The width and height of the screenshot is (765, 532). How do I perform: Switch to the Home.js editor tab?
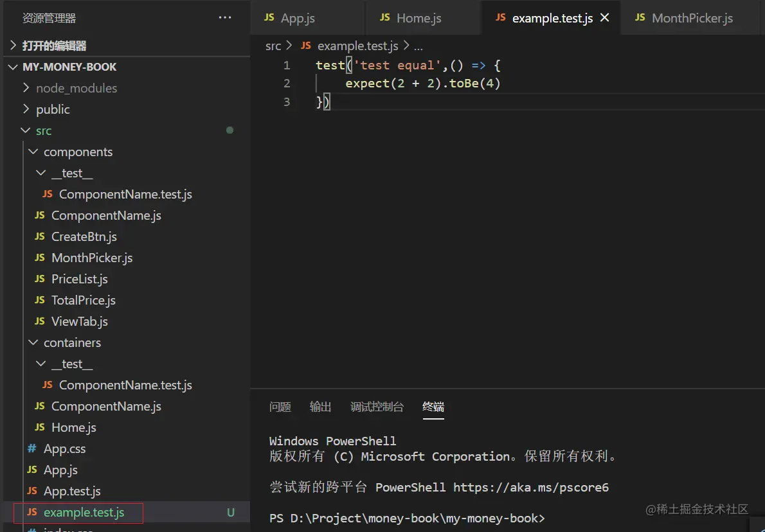(x=422, y=18)
